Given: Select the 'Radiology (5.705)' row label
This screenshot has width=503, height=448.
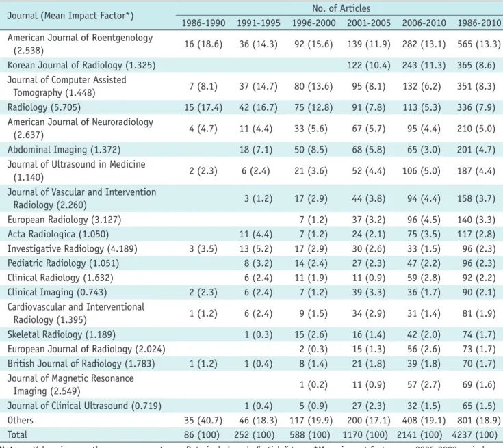Looking at the screenshot, I should coord(44,107).
